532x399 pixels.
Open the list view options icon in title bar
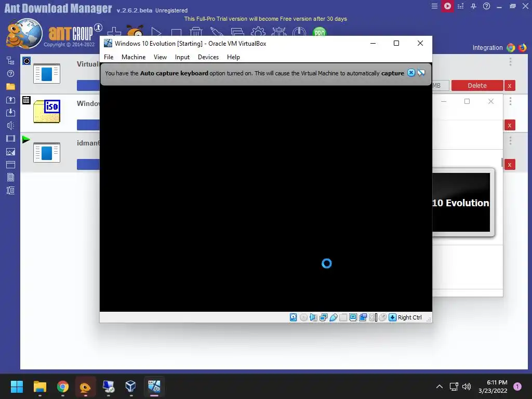[460, 6]
